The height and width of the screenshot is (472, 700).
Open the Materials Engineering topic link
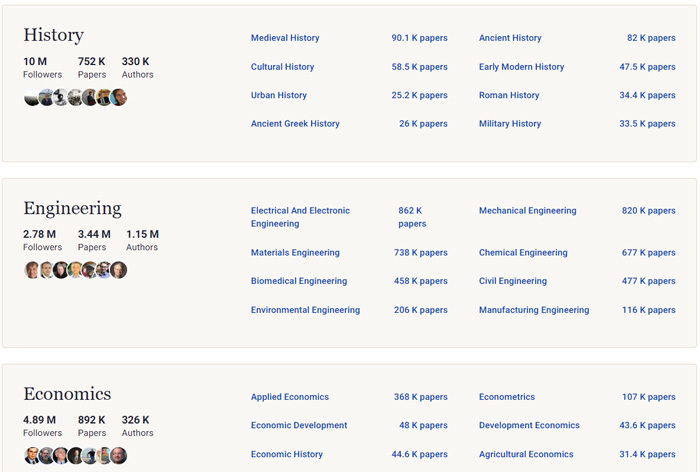295,252
